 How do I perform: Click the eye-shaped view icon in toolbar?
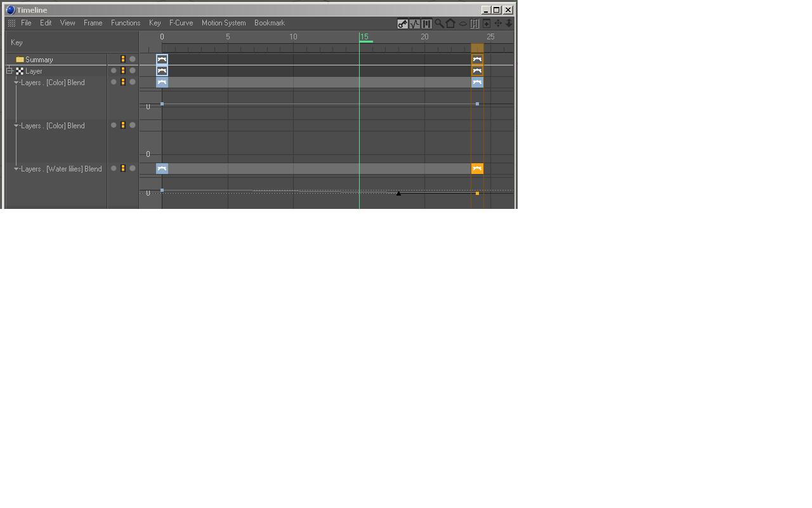[462, 23]
